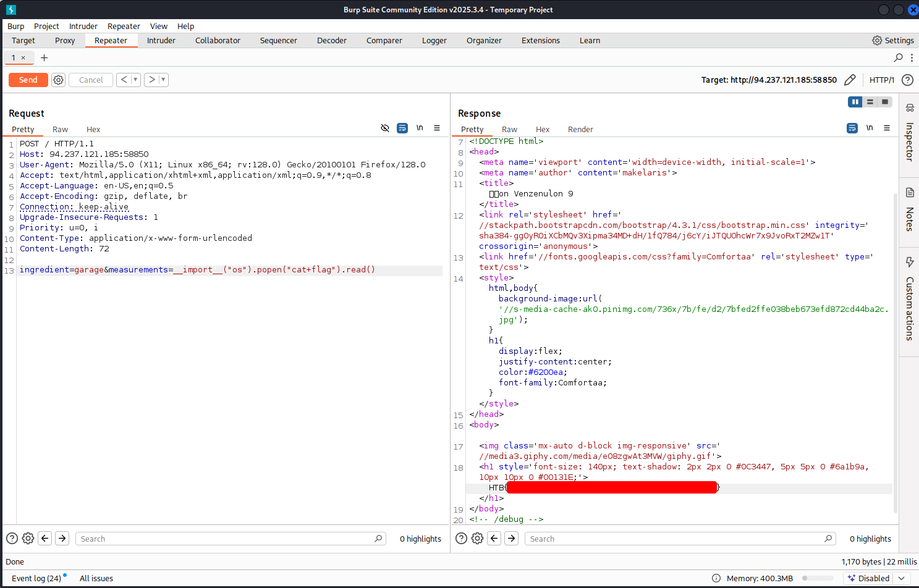Open Collaborator tab

tap(218, 40)
